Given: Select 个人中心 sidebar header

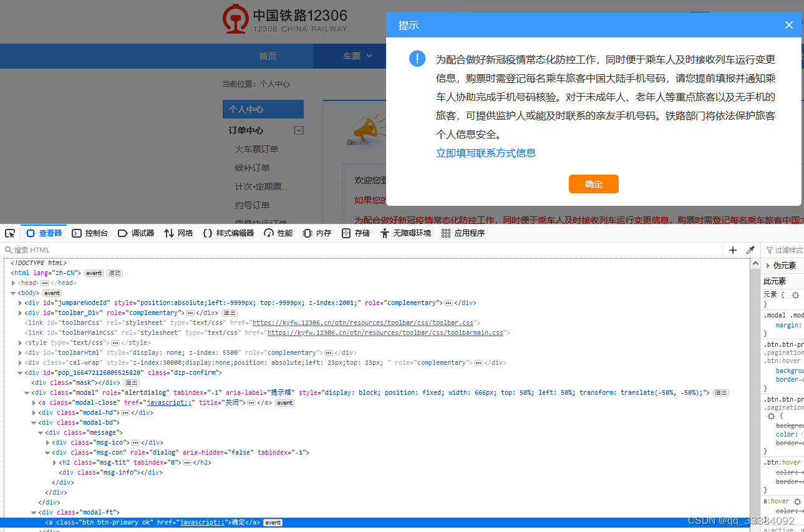Looking at the screenshot, I should point(263,109).
